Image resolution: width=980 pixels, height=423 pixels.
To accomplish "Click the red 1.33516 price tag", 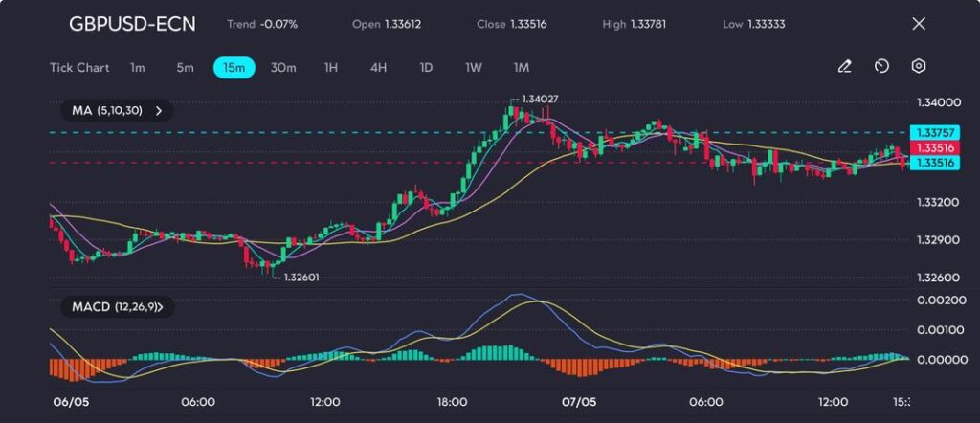I will pyautogui.click(x=933, y=147).
